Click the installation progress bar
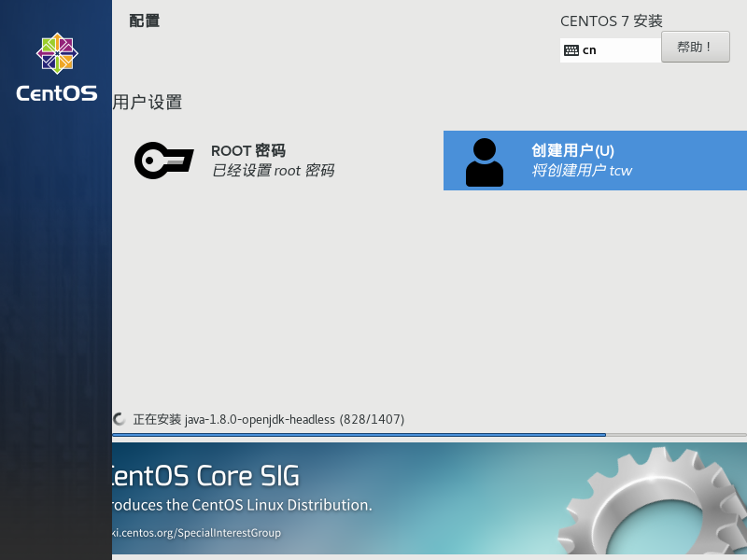This screenshot has width=747, height=560. coord(430,435)
